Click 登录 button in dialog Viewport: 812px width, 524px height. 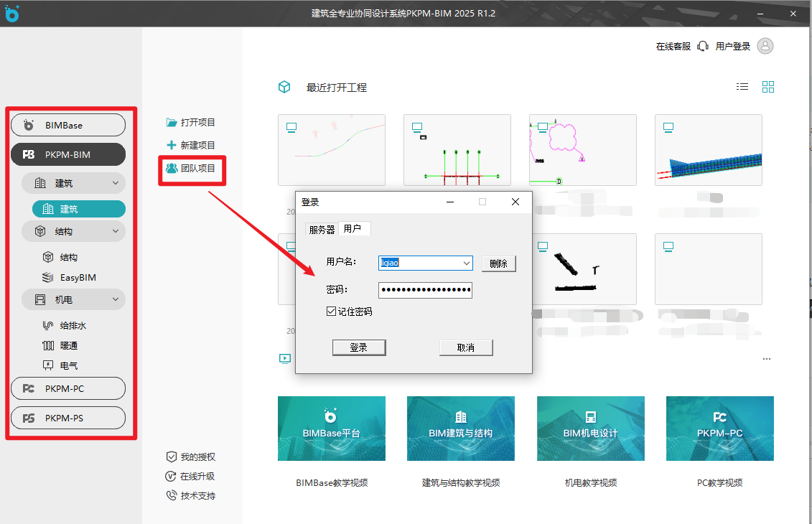(359, 347)
